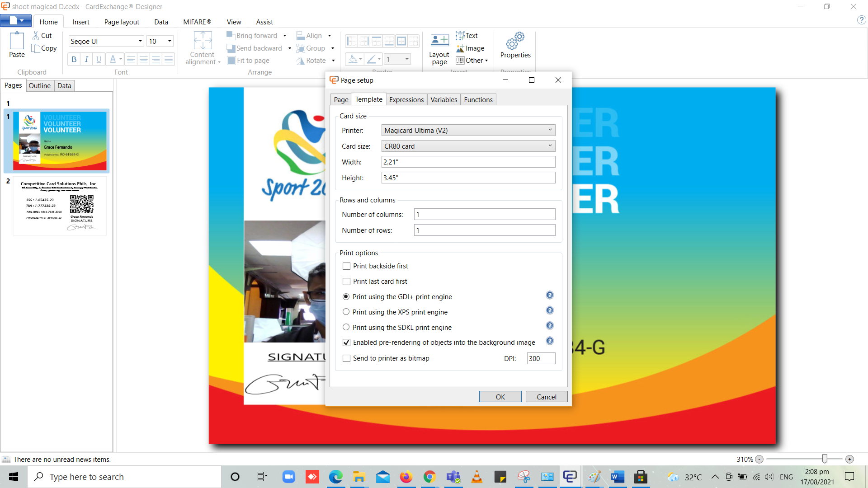Click the font color A icon
Screen dimensions: 868x488
[x=113, y=59]
